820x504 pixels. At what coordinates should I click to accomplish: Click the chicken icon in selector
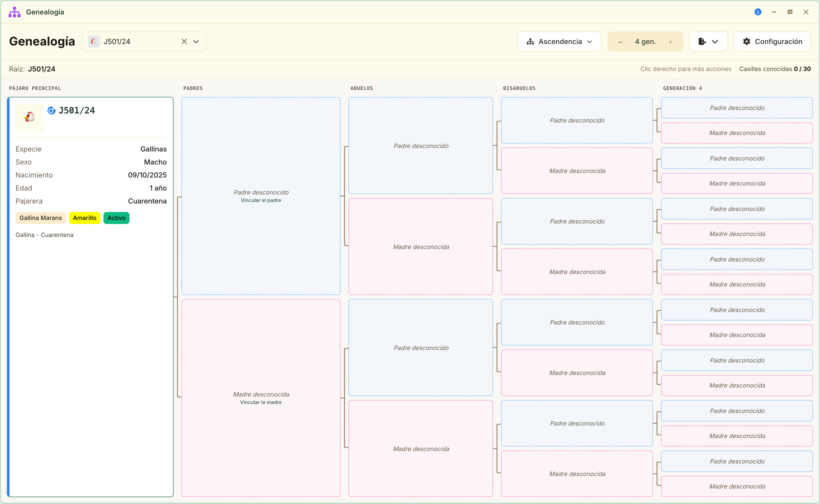click(94, 41)
